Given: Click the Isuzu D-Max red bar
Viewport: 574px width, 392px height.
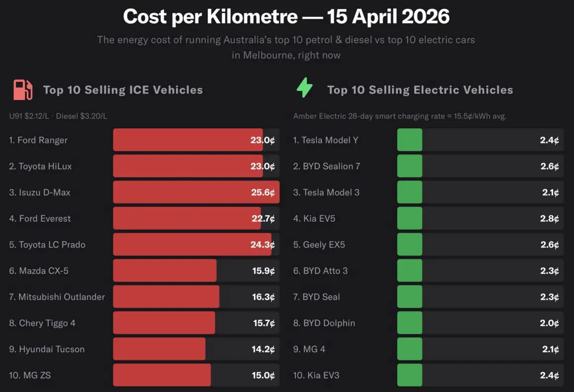Looking at the screenshot, I should (196, 192).
